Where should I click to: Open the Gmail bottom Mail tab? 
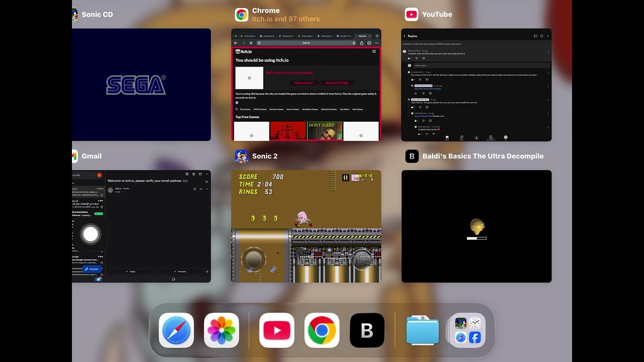98,279
